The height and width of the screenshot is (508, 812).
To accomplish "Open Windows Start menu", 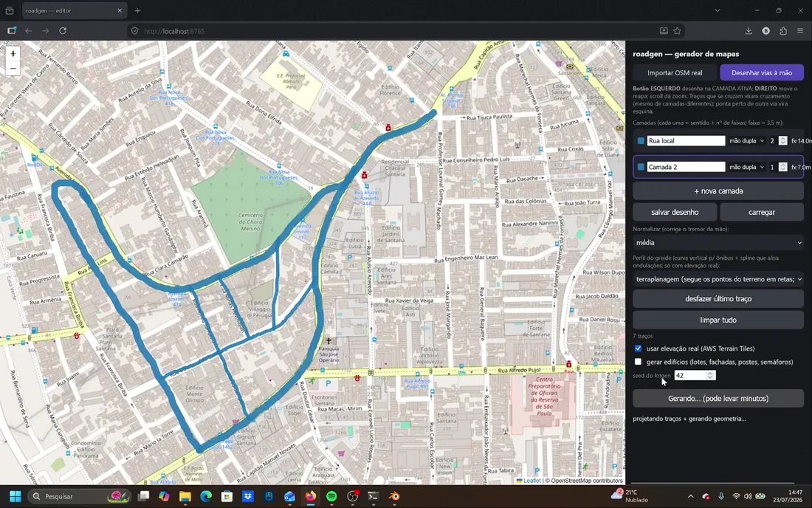I will (x=15, y=496).
